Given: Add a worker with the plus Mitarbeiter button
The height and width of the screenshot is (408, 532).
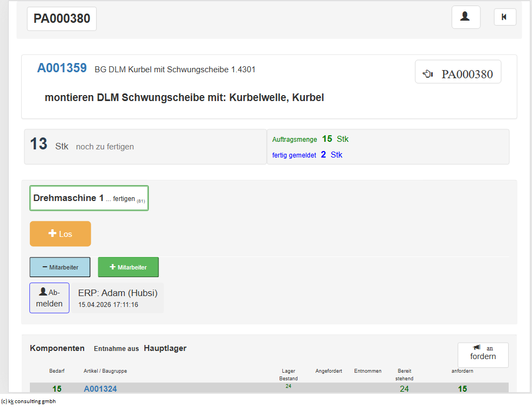Looking at the screenshot, I should point(128,267).
